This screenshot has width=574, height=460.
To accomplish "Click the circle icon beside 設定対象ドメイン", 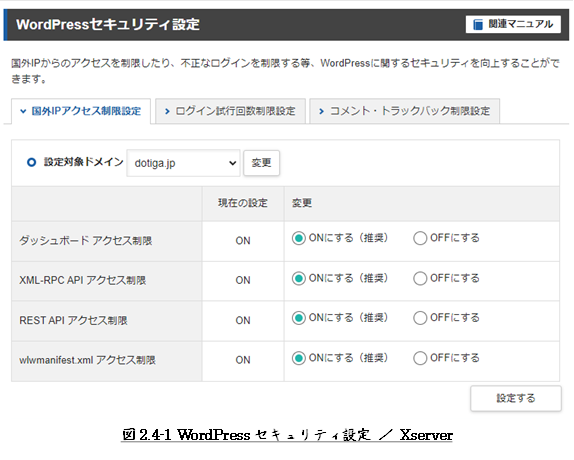I will tap(31, 162).
